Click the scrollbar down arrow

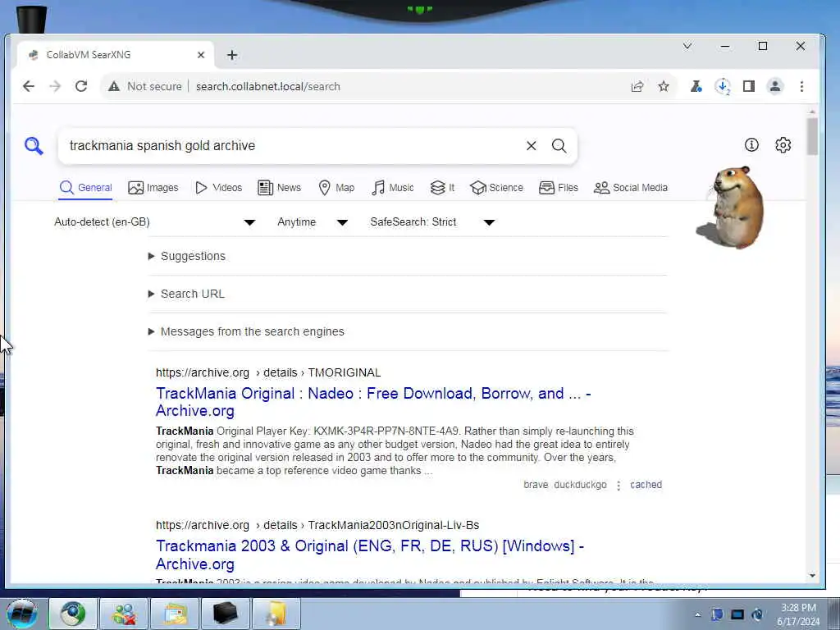812,575
